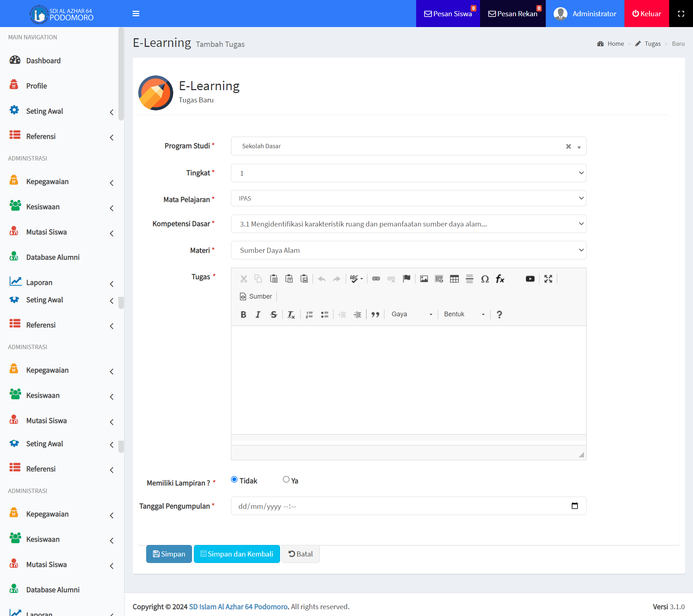The width and height of the screenshot is (693, 616).
Task: Open the Mata Pelajaran dropdown
Action: (x=408, y=198)
